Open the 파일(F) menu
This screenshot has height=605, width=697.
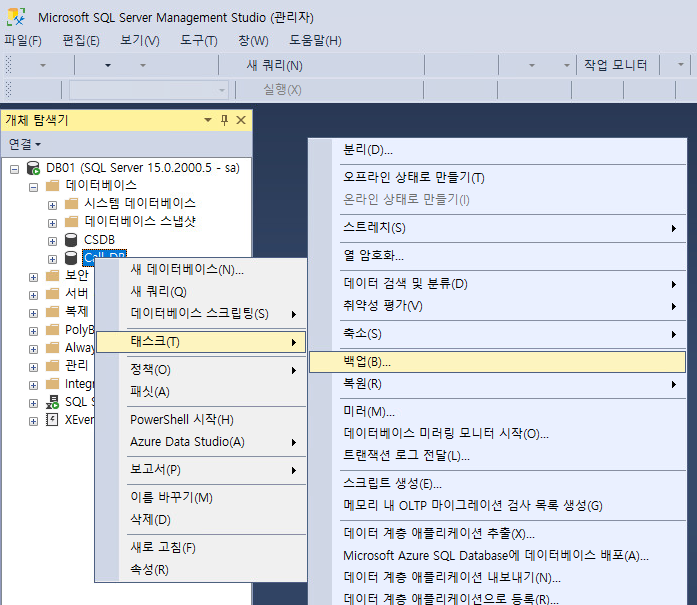pos(23,41)
